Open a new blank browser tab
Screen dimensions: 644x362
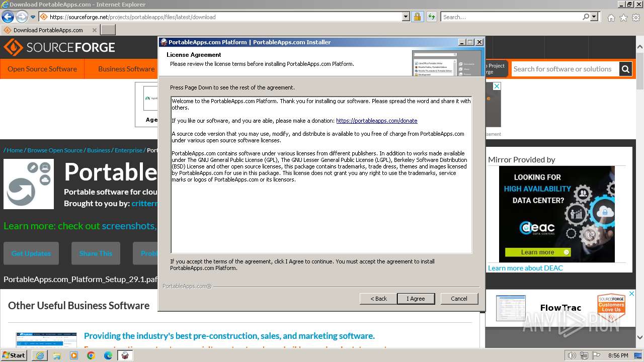[108, 30]
